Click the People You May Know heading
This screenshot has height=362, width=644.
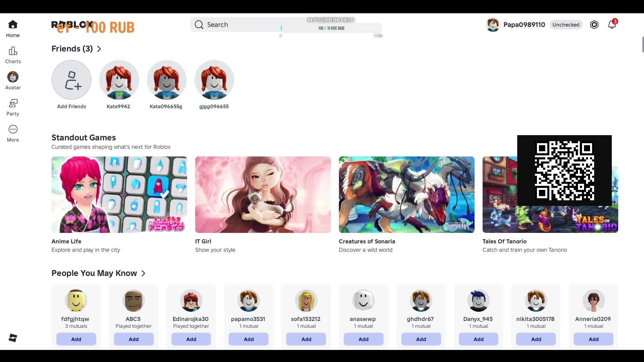(94, 273)
